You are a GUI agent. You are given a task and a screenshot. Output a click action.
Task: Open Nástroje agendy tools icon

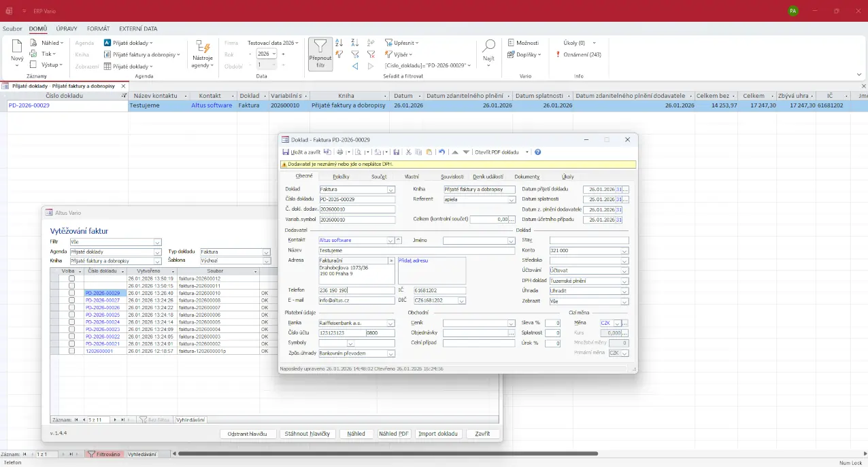click(203, 47)
